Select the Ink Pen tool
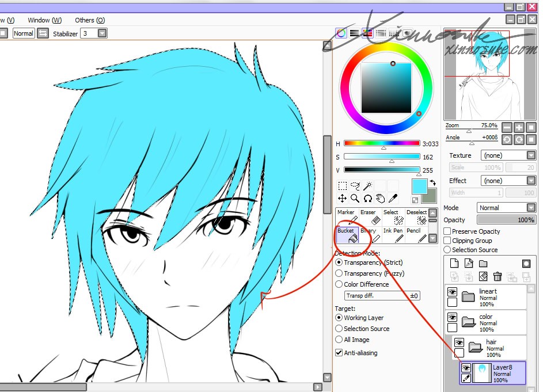The width and height of the screenshot is (543, 392). pos(392,235)
